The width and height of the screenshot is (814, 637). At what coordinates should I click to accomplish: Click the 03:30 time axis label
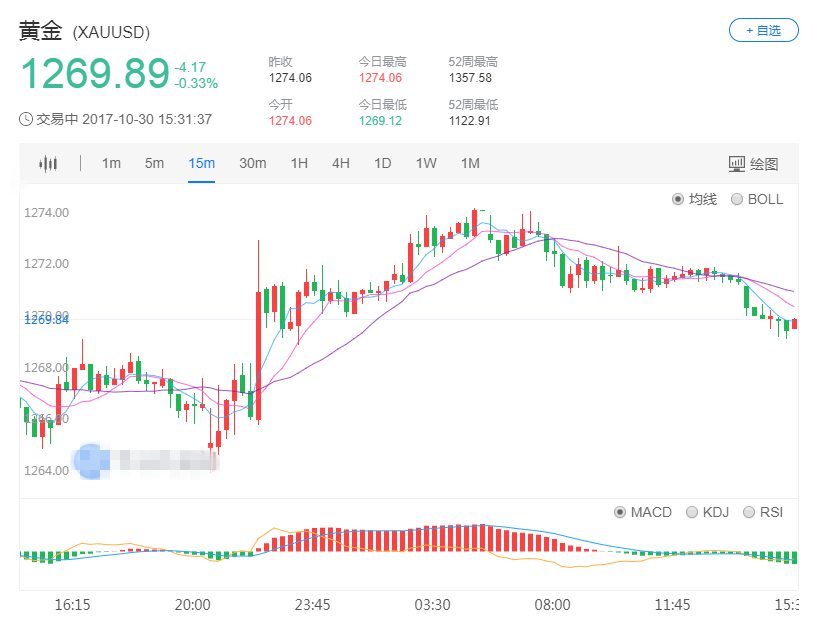432,605
